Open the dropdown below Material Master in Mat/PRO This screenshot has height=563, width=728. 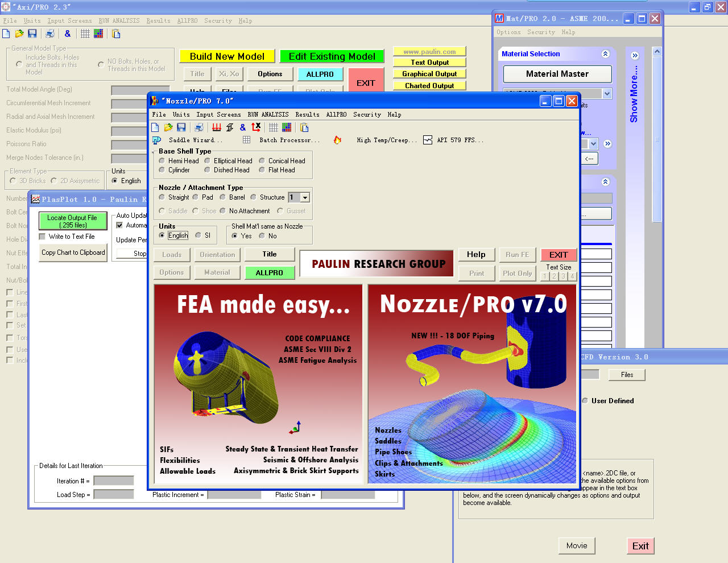607,93
